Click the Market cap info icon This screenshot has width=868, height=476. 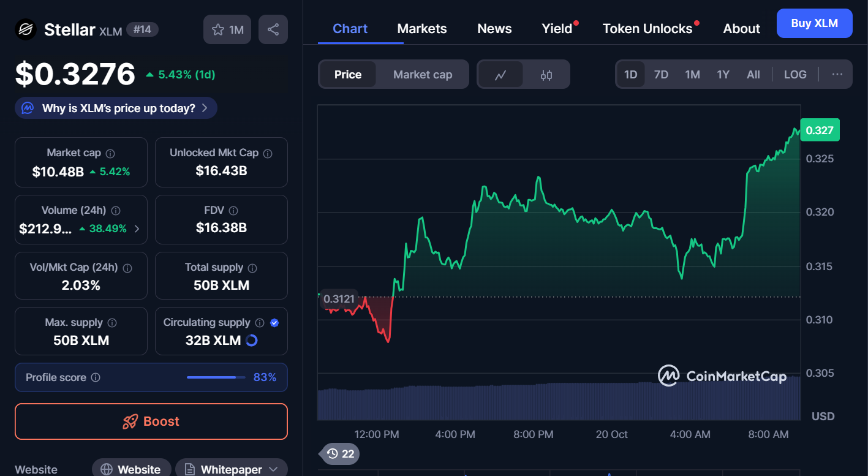(110, 154)
